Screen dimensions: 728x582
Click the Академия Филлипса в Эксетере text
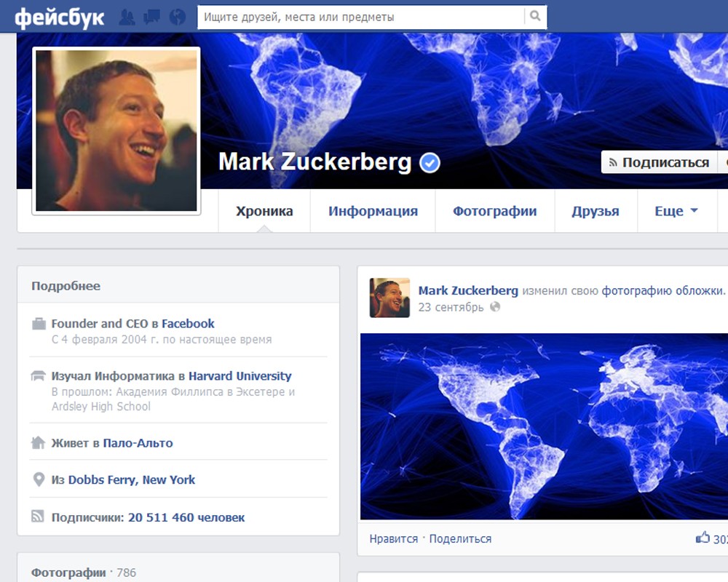coord(201,391)
